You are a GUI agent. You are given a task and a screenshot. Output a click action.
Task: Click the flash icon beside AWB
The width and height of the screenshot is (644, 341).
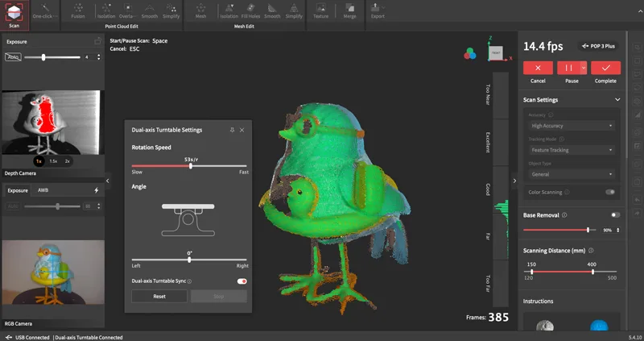96,190
